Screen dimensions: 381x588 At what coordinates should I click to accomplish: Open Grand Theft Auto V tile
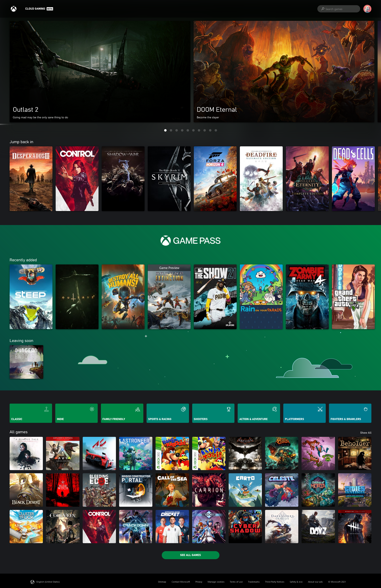353,297
